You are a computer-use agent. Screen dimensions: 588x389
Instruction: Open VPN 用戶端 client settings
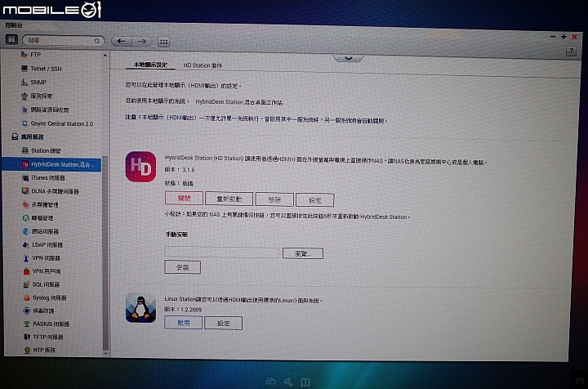coord(42,271)
